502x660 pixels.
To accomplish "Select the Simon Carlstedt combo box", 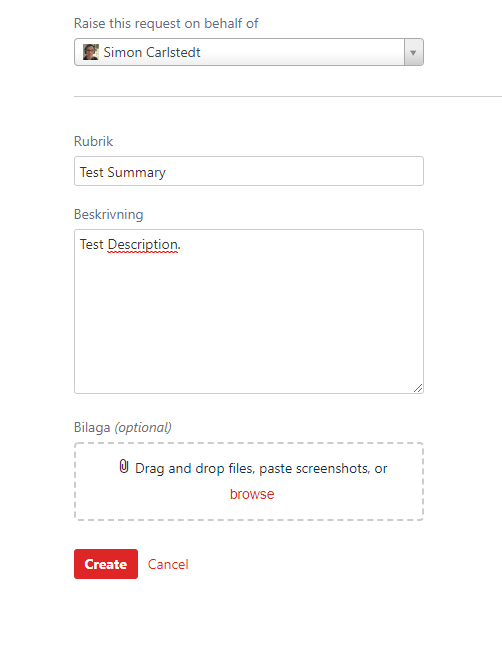I will 249,52.
